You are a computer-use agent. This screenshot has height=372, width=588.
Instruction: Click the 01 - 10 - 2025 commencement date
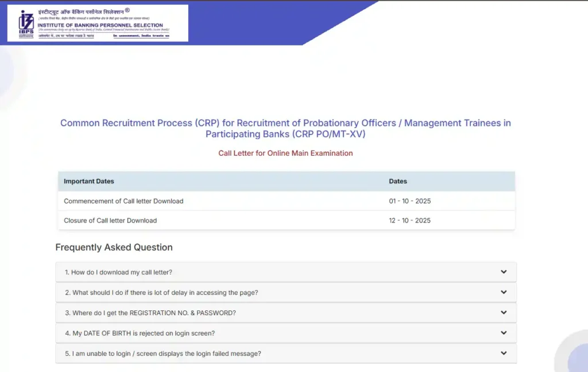pos(409,201)
